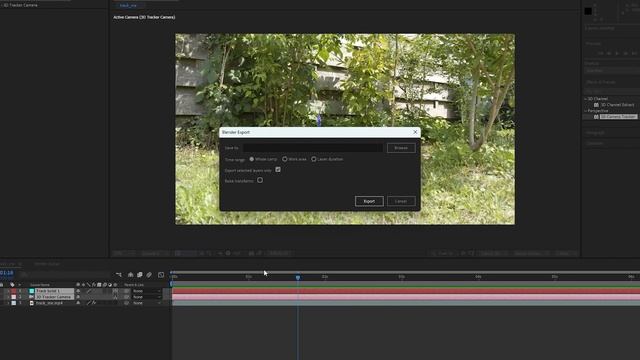Click the 02s mark on time ruler
This screenshot has height=360, width=640.
(x=325, y=277)
